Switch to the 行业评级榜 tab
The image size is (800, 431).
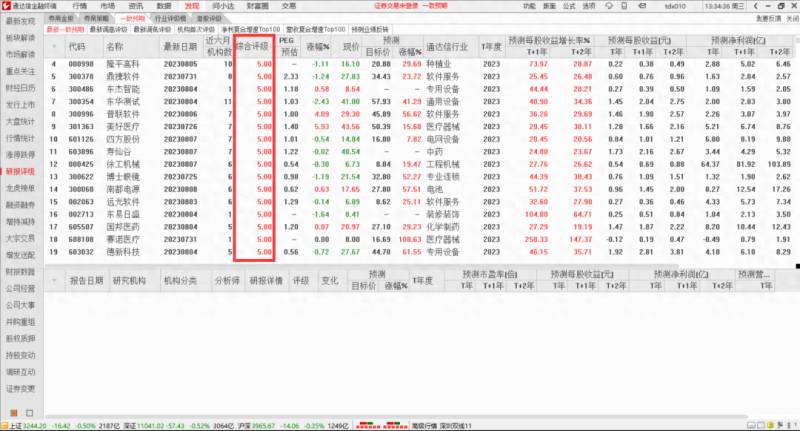171,19
